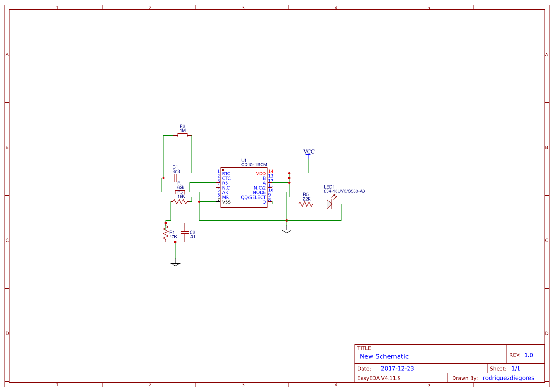Click the red 'VDD' pin label
Screen dimensions: 554x392
point(261,173)
